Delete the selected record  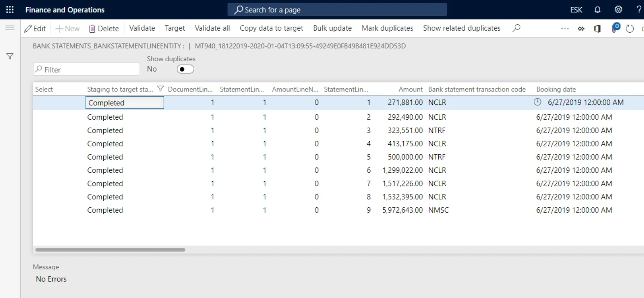pyautogui.click(x=104, y=28)
